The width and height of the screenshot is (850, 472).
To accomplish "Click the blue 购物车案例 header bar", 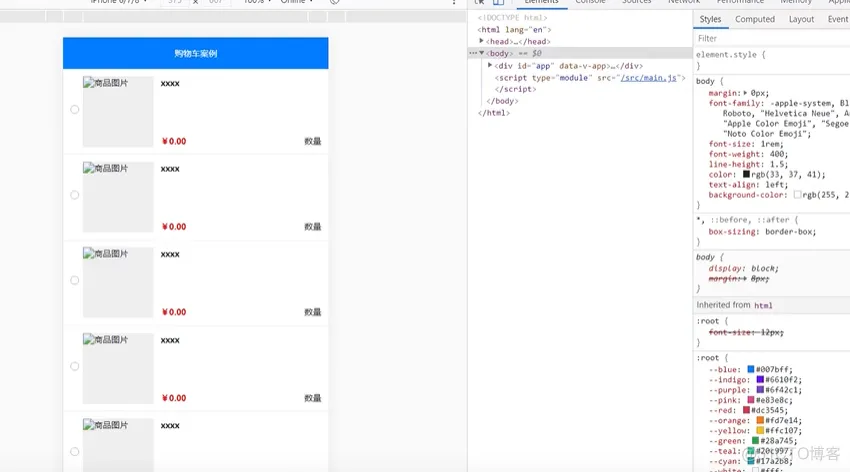I will pos(196,53).
